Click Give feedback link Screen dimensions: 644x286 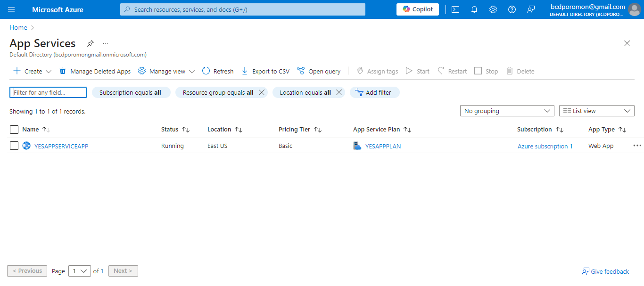605,271
